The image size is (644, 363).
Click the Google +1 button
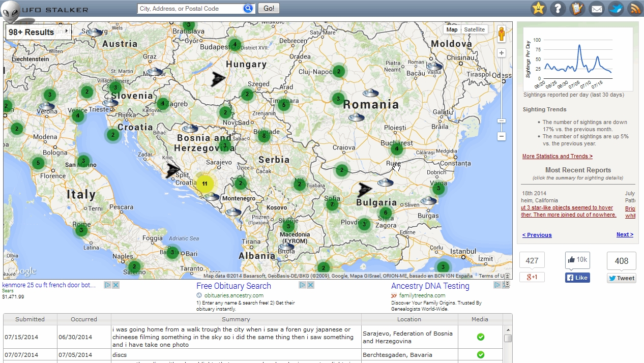point(532,277)
